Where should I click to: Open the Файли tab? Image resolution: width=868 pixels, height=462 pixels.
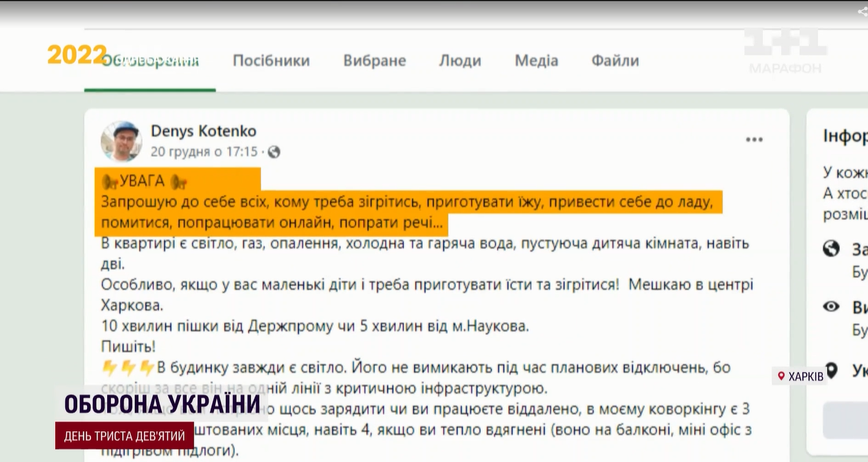pyautogui.click(x=614, y=60)
